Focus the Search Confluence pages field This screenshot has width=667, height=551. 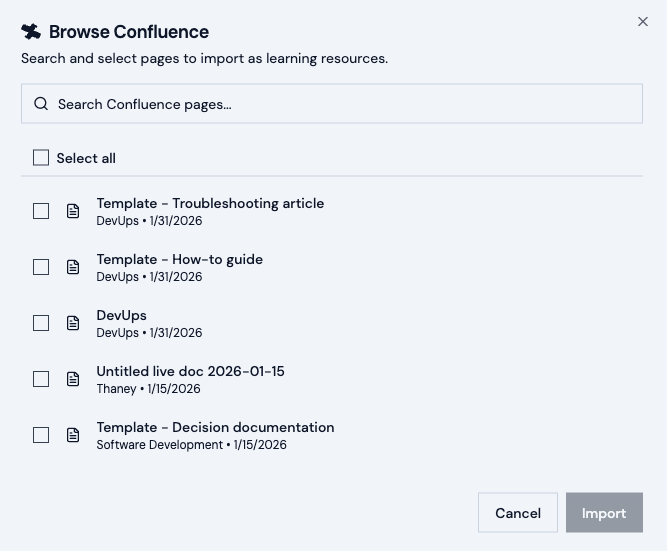(340, 104)
